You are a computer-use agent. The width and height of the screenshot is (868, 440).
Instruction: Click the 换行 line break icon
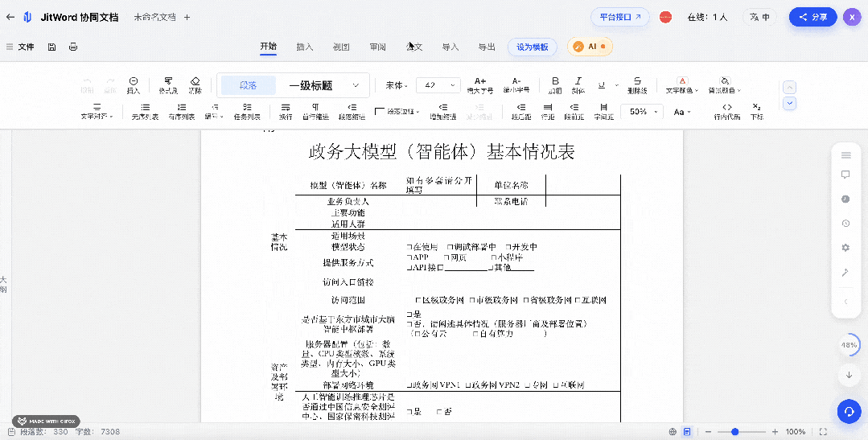286,111
